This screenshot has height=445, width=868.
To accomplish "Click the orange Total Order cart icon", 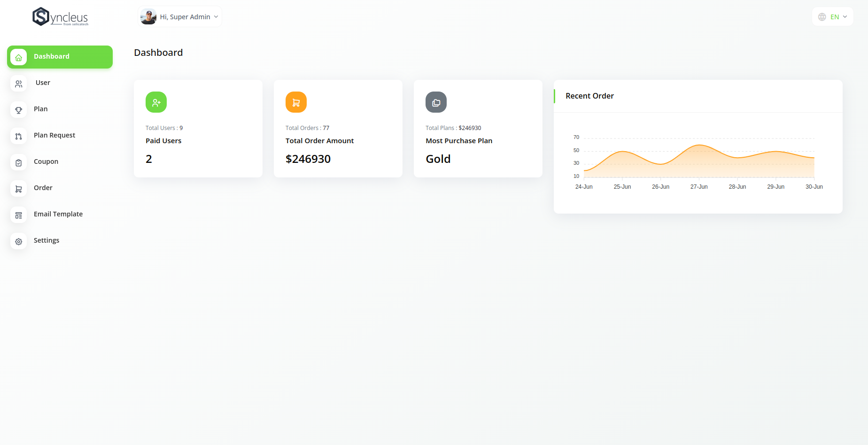I will (x=296, y=102).
